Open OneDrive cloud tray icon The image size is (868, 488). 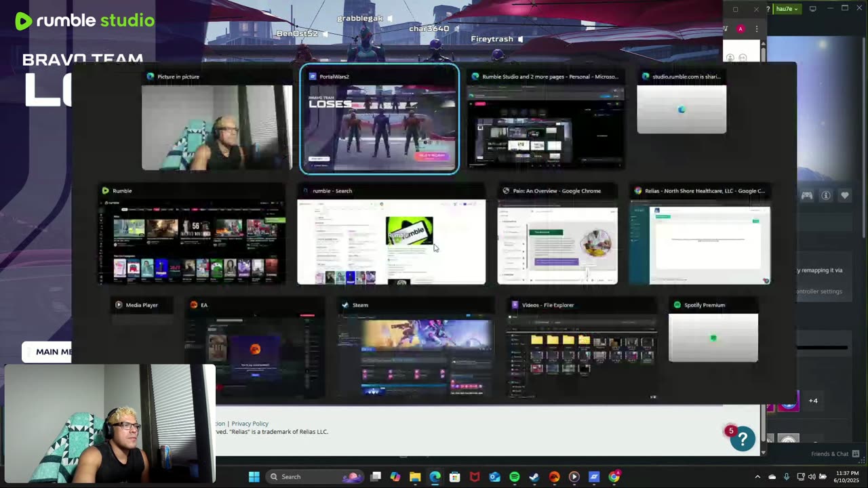coord(772,476)
